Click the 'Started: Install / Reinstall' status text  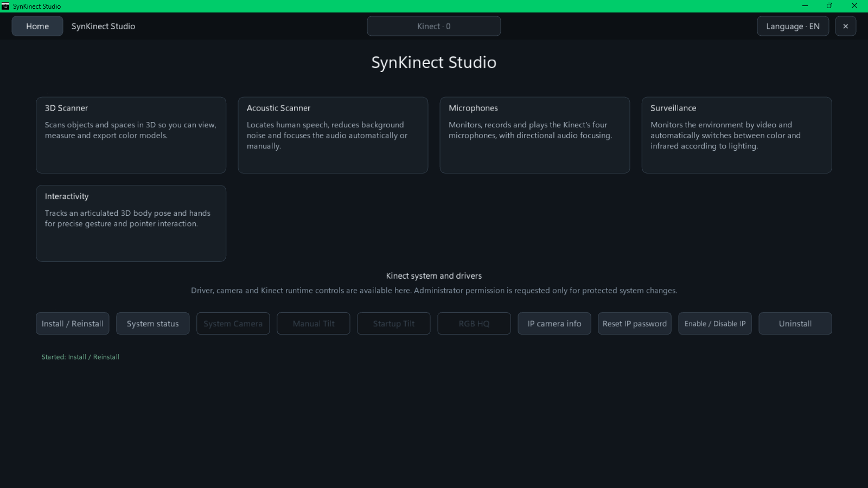[80, 357]
